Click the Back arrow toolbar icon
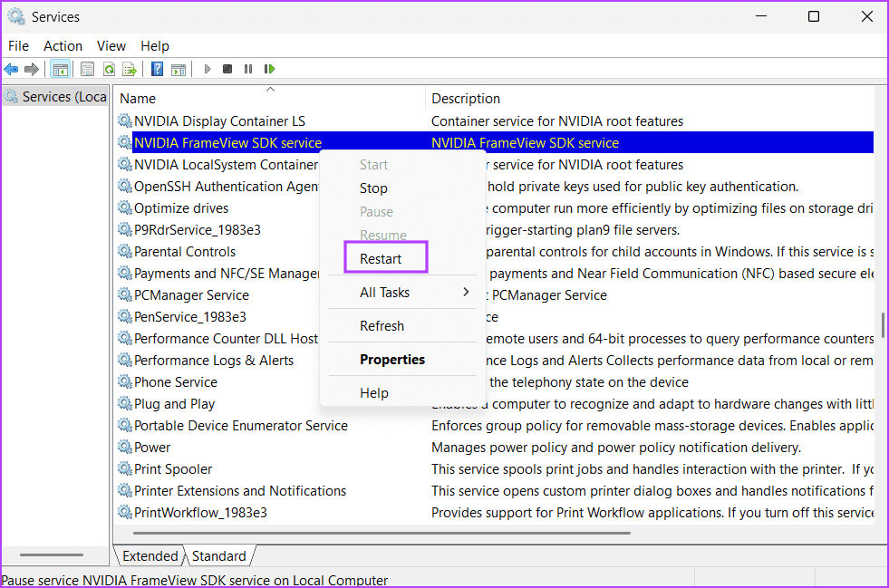The height and width of the screenshot is (588, 889). [x=11, y=69]
